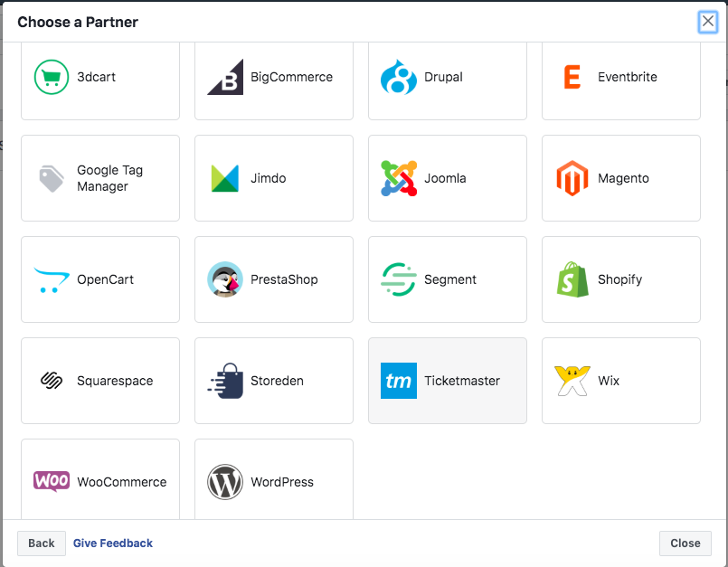Viewport: 728px width, 567px height.
Task: Choose the Shopify bag icon
Action: [572, 279]
